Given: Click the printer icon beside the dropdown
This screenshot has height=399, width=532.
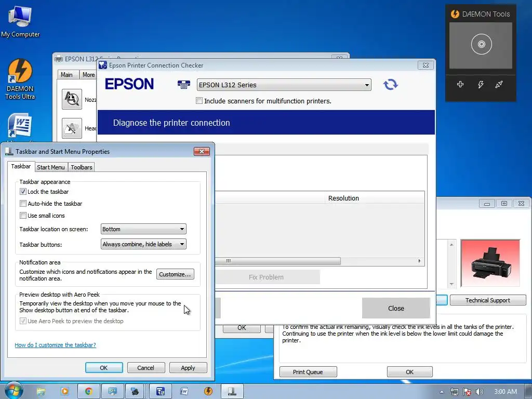Looking at the screenshot, I should pyautogui.click(x=183, y=85).
